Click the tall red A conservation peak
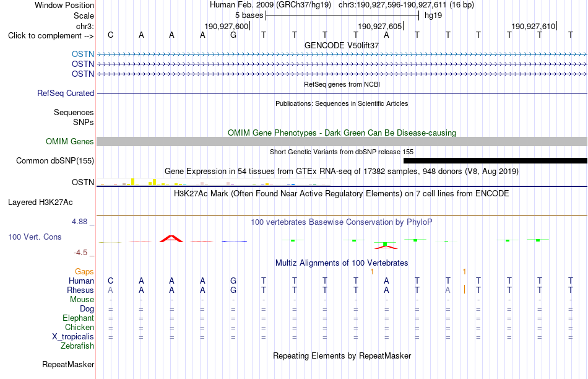Screen dimensions: 588x379 [x=171, y=238]
